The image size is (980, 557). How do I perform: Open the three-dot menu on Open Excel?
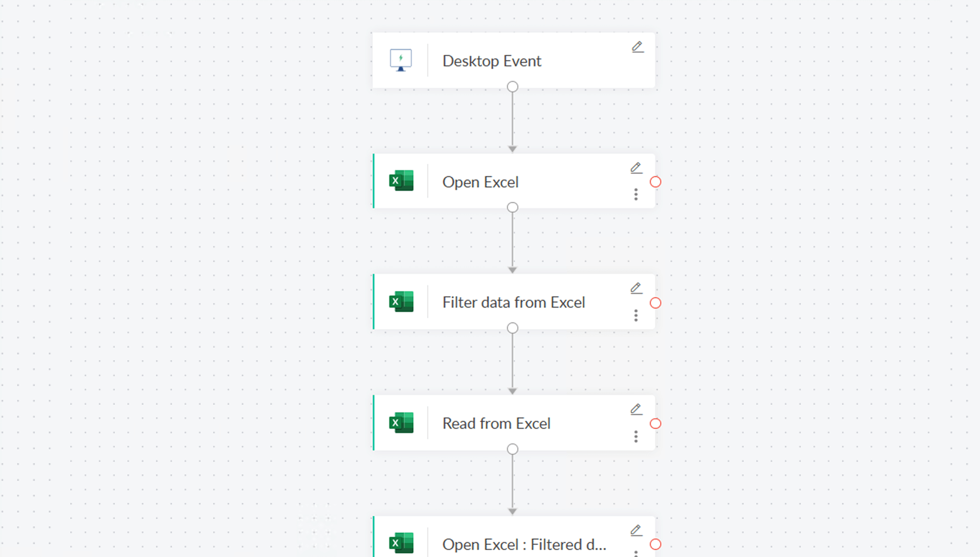(636, 194)
